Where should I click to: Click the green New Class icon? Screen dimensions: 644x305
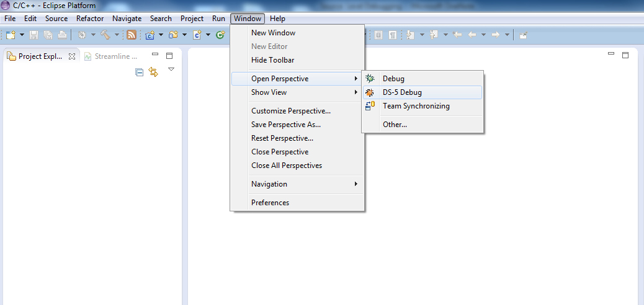220,35
